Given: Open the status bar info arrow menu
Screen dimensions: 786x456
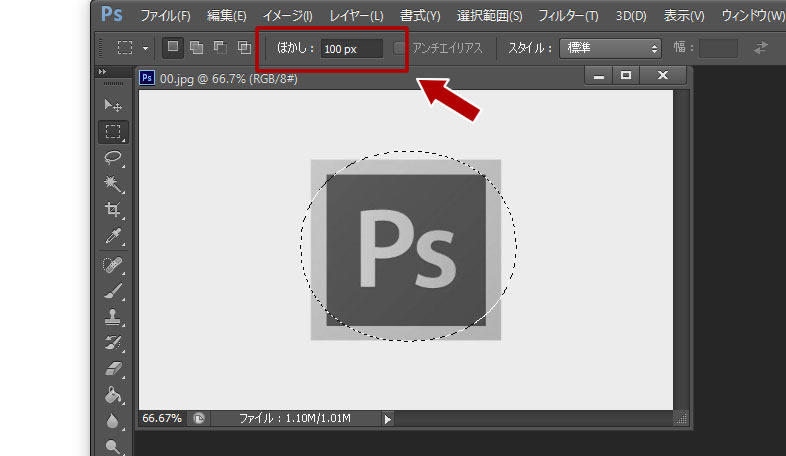Looking at the screenshot, I should [387, 419].
